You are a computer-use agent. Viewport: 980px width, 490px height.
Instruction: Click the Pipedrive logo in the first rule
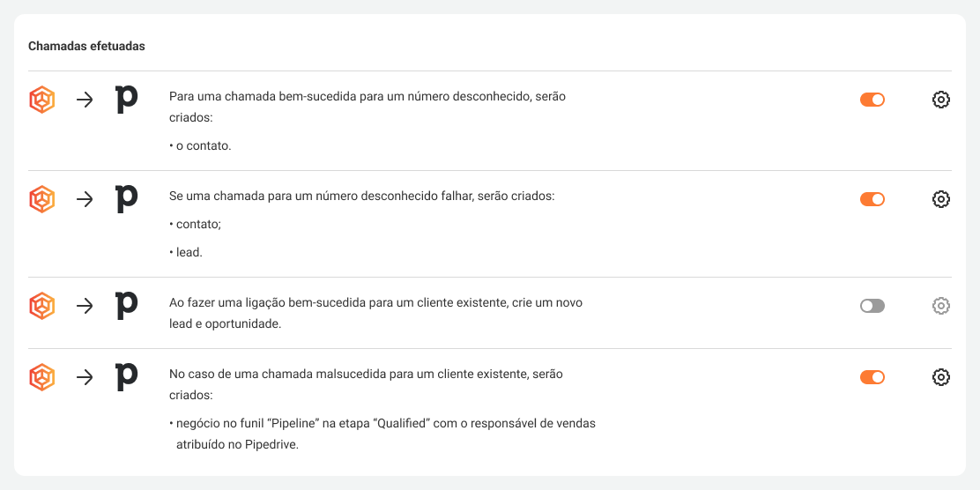coord(127,100)
